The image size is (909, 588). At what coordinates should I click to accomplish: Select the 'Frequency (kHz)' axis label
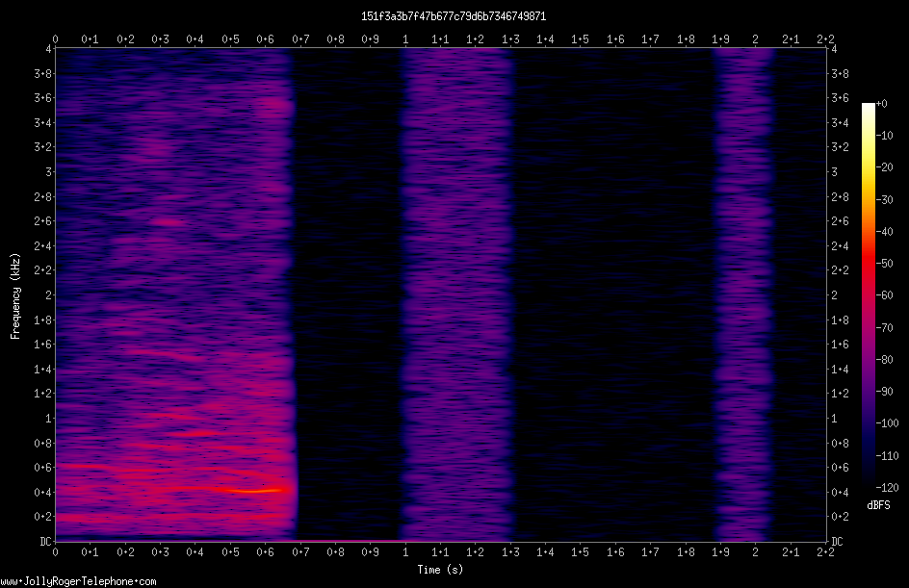[x=15, y=296]
